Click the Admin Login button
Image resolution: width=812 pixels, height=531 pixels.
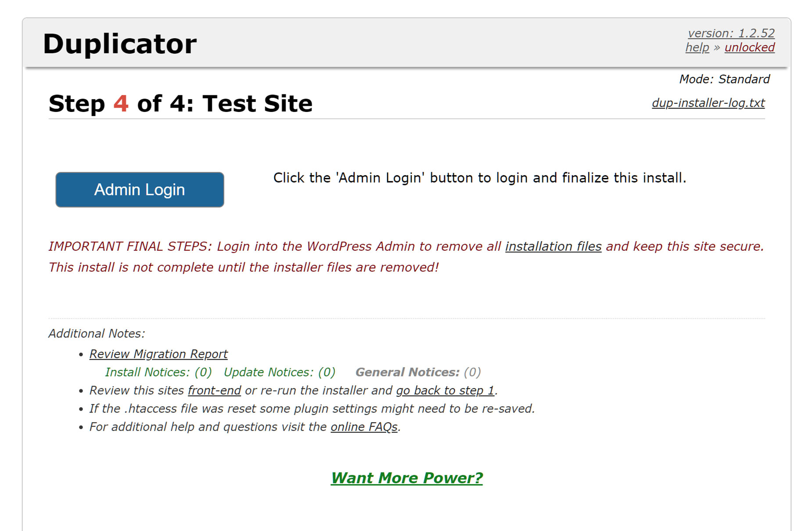click(139, 189)
